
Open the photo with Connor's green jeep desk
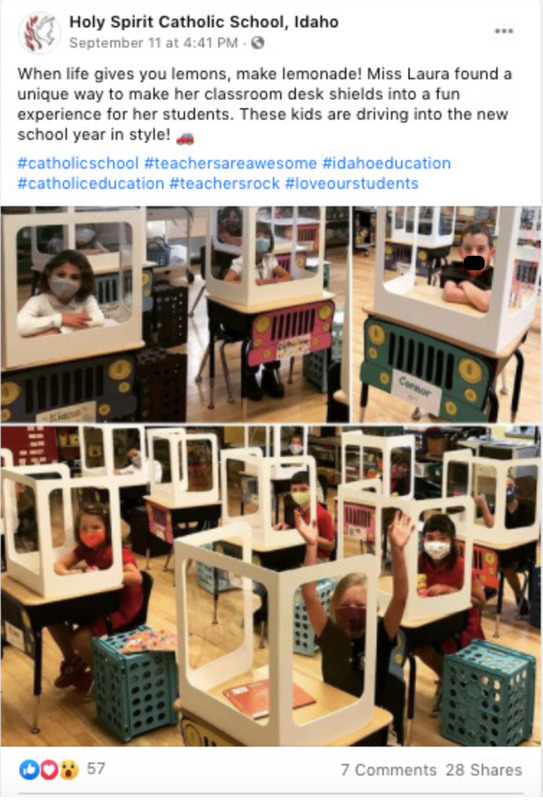point(447,314)
